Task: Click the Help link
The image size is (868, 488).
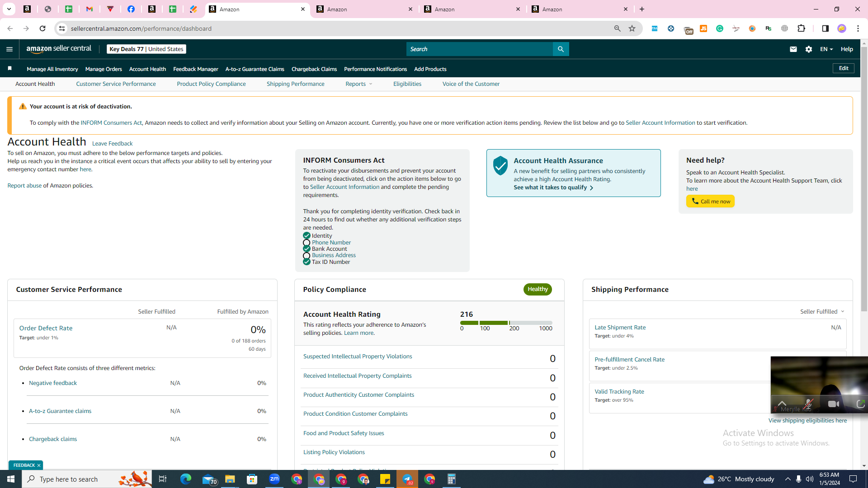Action: pos(846,49)
